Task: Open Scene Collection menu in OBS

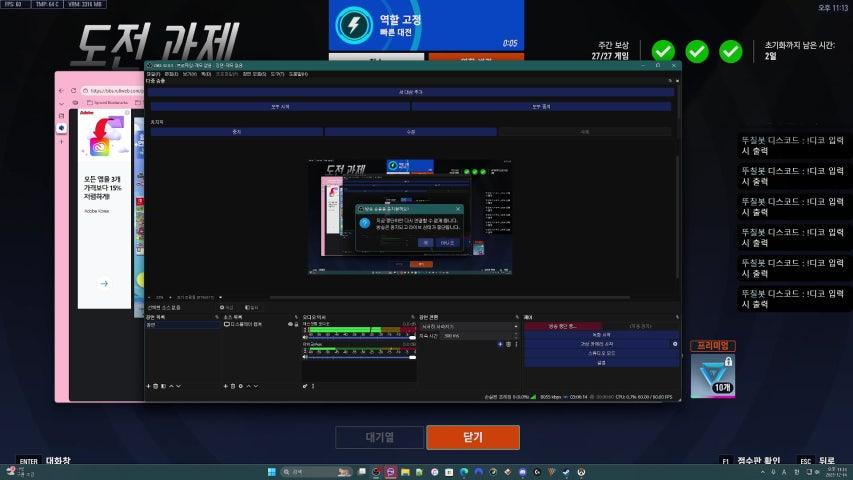Action: point(254,74)
